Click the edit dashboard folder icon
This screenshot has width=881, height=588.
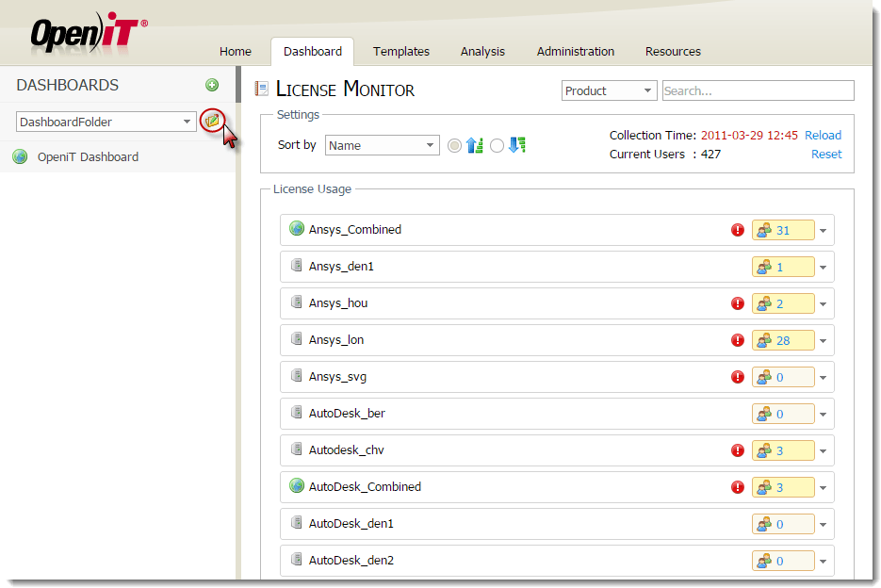pos(212,121)
